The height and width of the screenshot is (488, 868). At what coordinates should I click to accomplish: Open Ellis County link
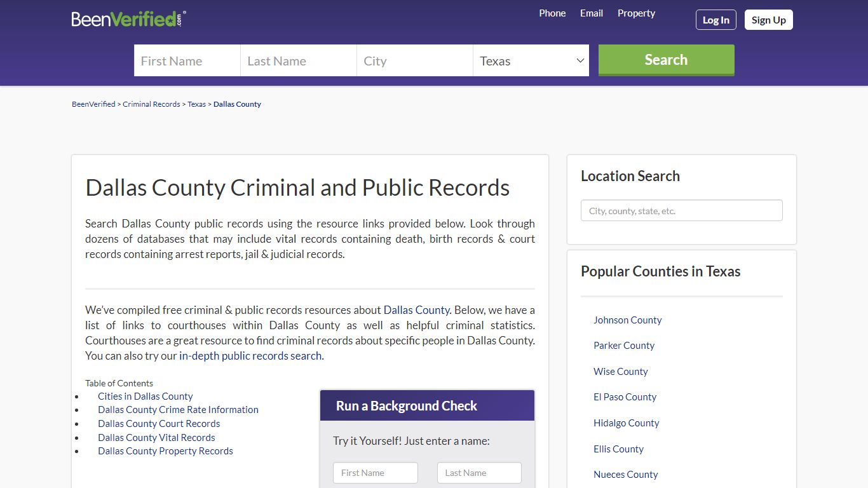619,449
